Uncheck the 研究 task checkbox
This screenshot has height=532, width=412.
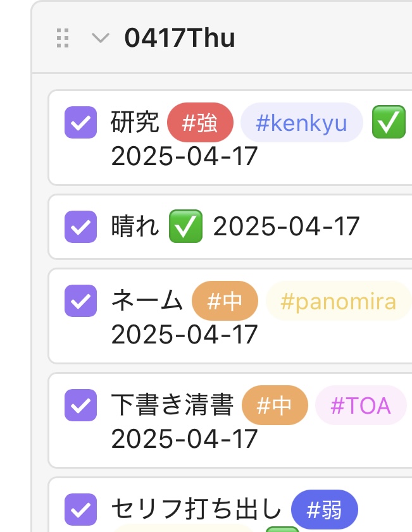point(81,123)
